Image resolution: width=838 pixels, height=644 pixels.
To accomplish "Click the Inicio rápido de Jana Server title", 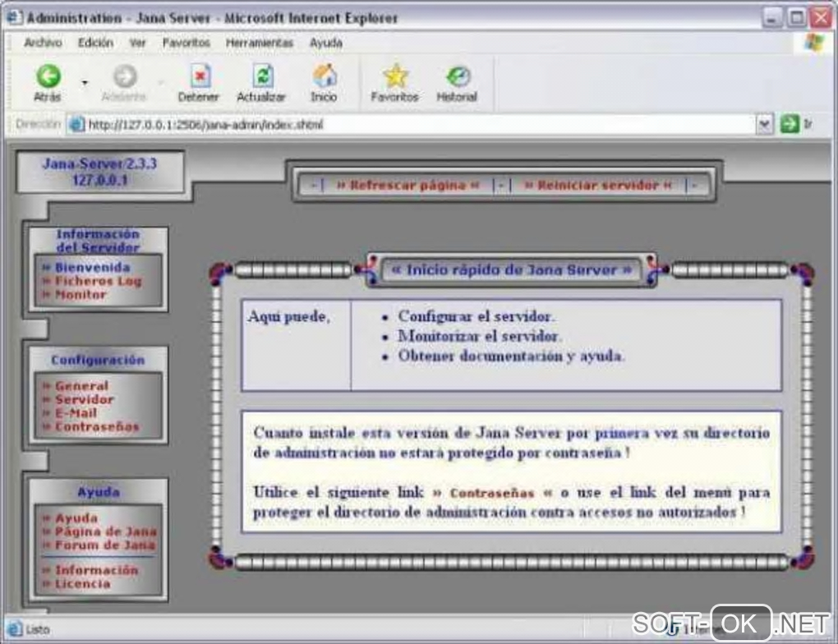I will point(512,270).
